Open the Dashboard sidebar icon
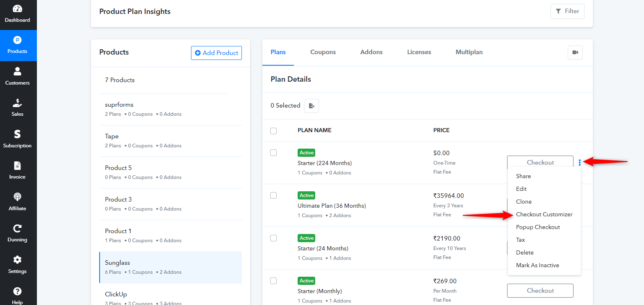Viewport: 644px width, 305px height. tap(18, 9)
